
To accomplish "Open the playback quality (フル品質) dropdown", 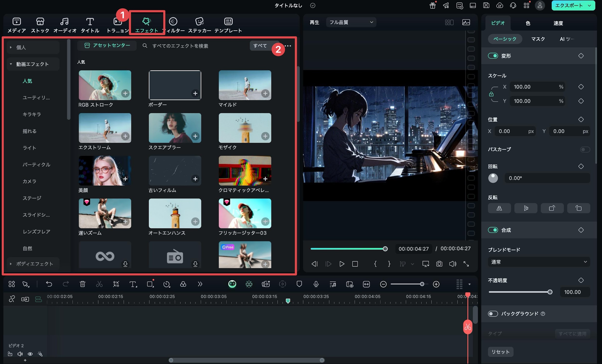I will [x=351, y=22].
